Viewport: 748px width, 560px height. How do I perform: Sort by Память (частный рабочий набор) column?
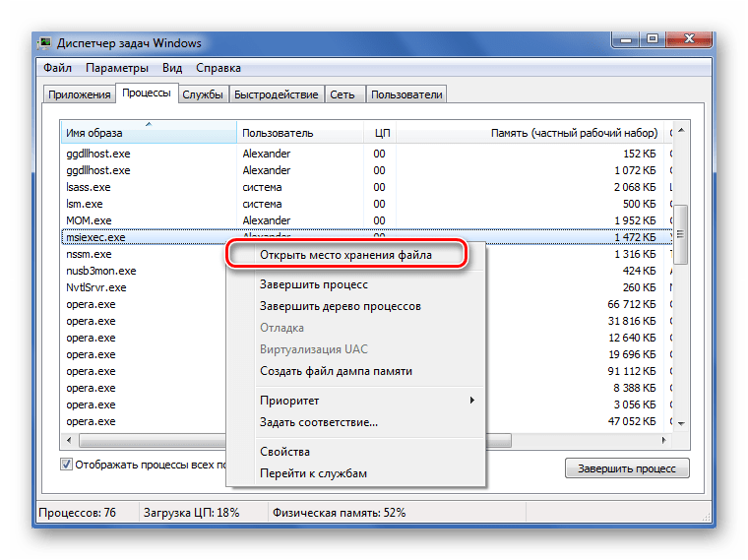(530, 133)
